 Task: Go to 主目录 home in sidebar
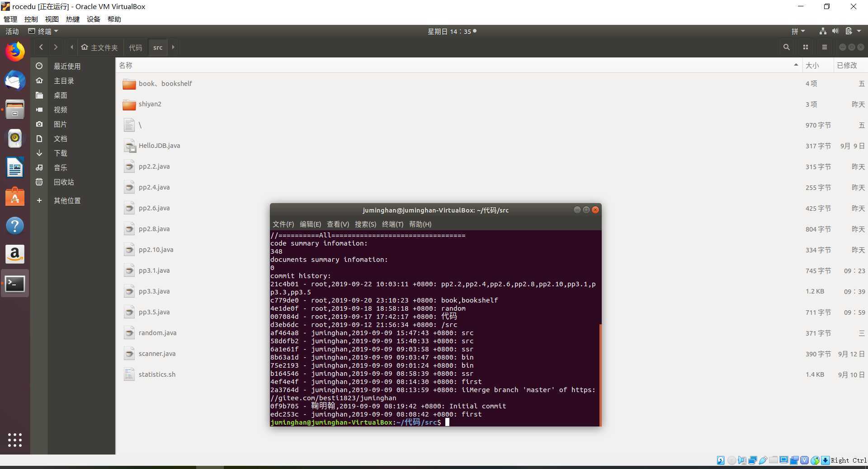[64, 81]
